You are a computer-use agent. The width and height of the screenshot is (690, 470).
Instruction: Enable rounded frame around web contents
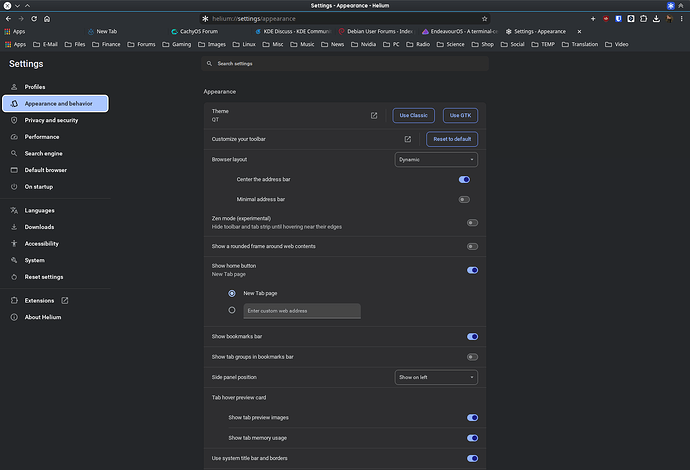(472, 246)
